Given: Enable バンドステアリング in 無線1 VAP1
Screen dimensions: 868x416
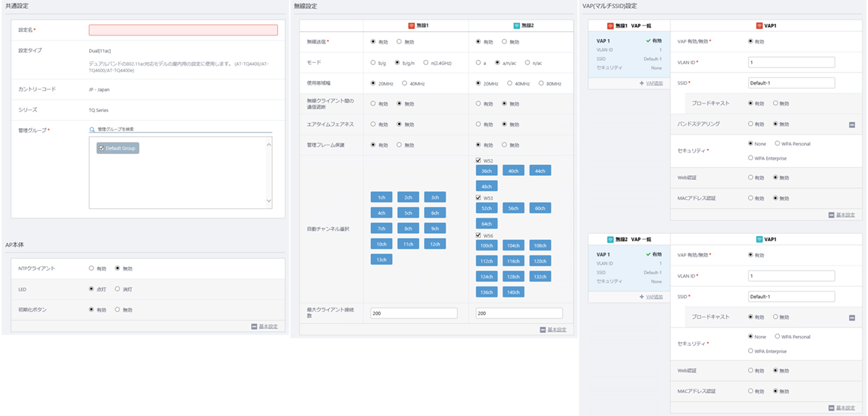Looking at the screenshot, I should 751,124.
